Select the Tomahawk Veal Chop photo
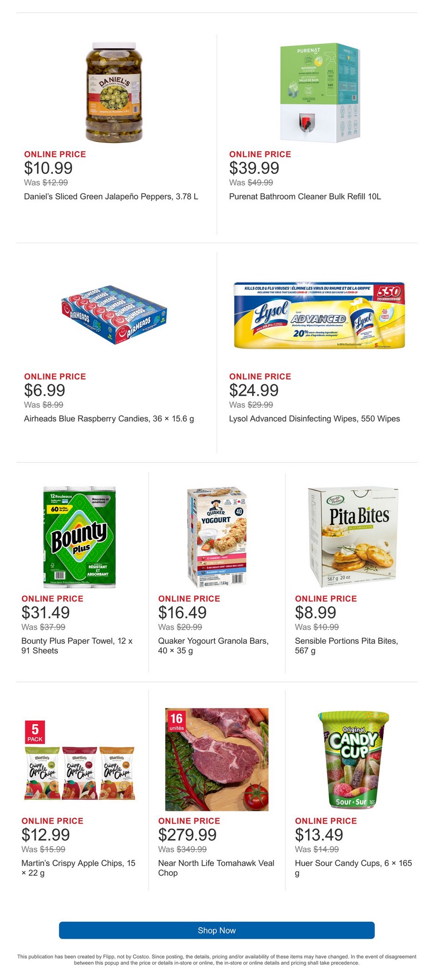Screen dimensions: 434x980 click(217, 759)
